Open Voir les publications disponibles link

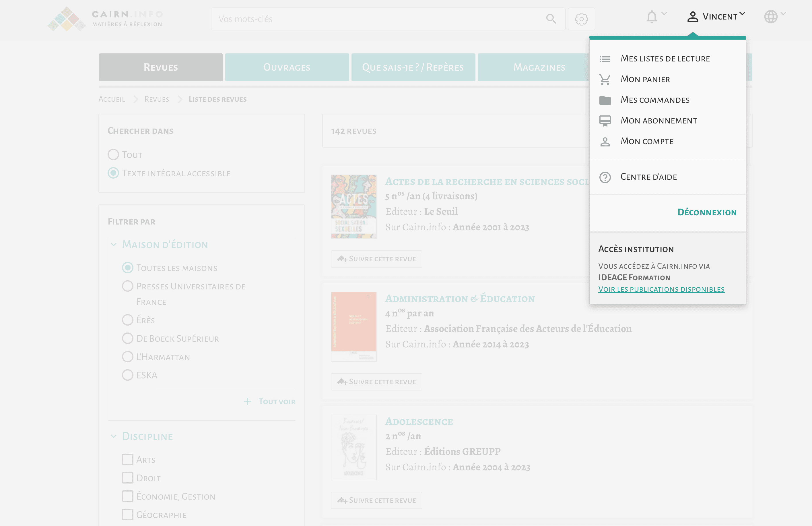(661, 289)
